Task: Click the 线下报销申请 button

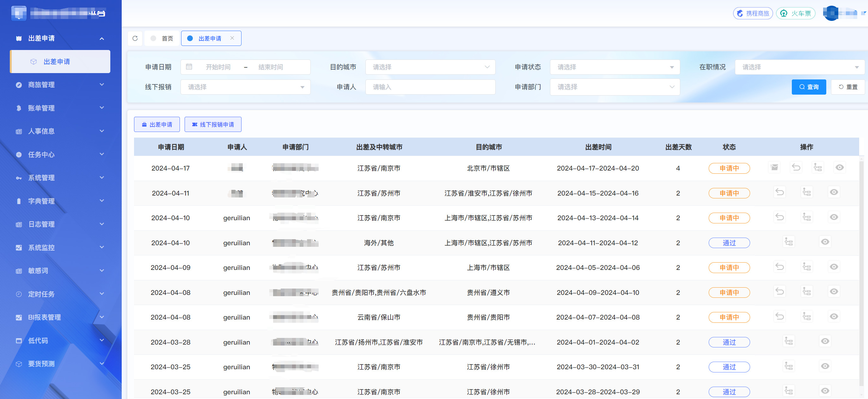Action: click(213, 124)
